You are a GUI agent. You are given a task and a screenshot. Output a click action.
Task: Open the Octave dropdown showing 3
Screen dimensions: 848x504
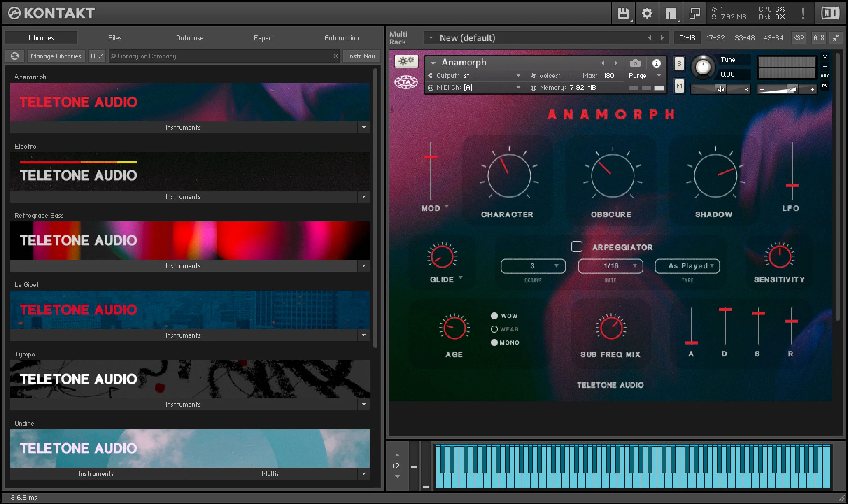[x=533, y=266]
